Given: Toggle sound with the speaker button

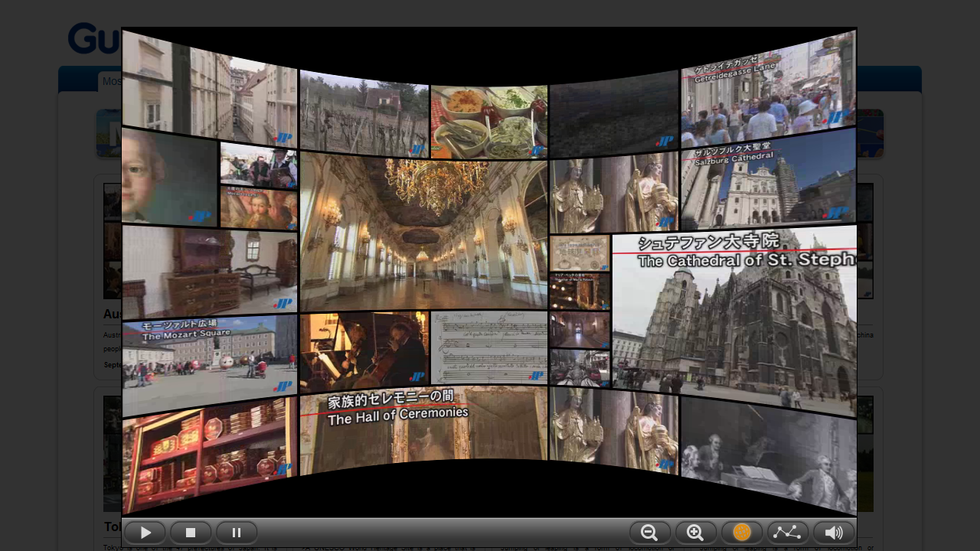Looking at the screenshot, I should pyautogui.click(x=834, y=533).
